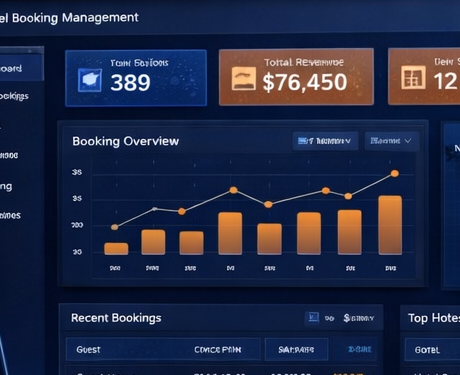This screenshot has height=375, width=460.
Task: Click the $76,450 Total Revenue card
Action: click(296, 77)
